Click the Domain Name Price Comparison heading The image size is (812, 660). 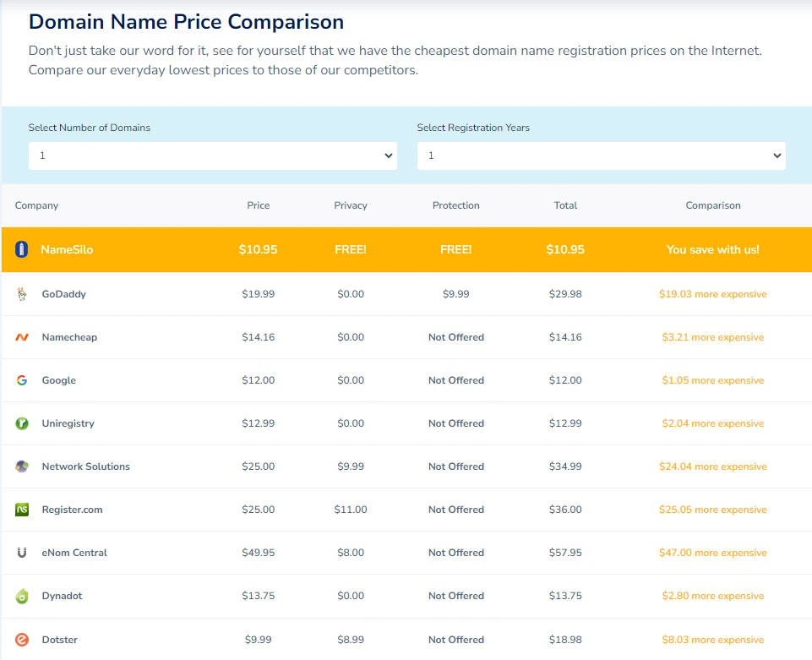click(x=186, y=22)
